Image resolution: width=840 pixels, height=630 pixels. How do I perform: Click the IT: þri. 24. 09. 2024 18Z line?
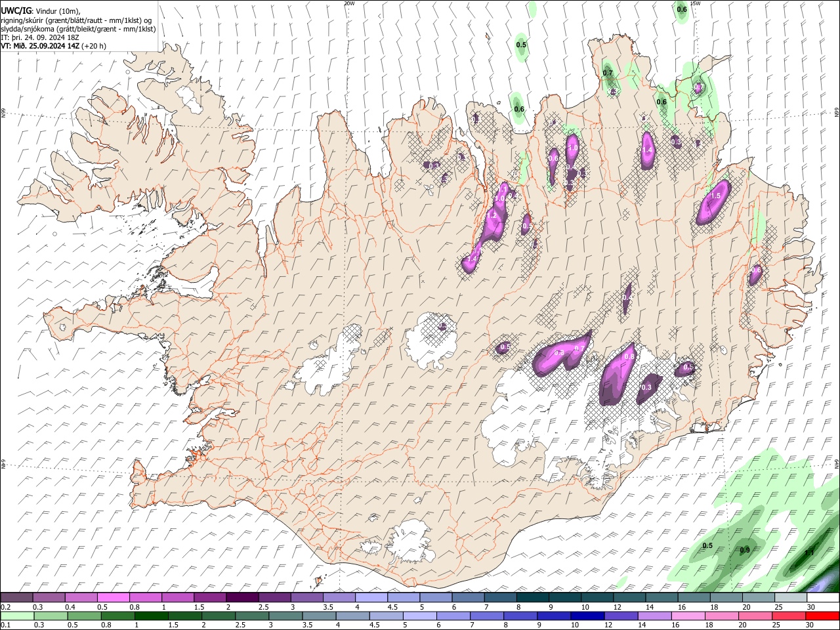coord(39,37)
